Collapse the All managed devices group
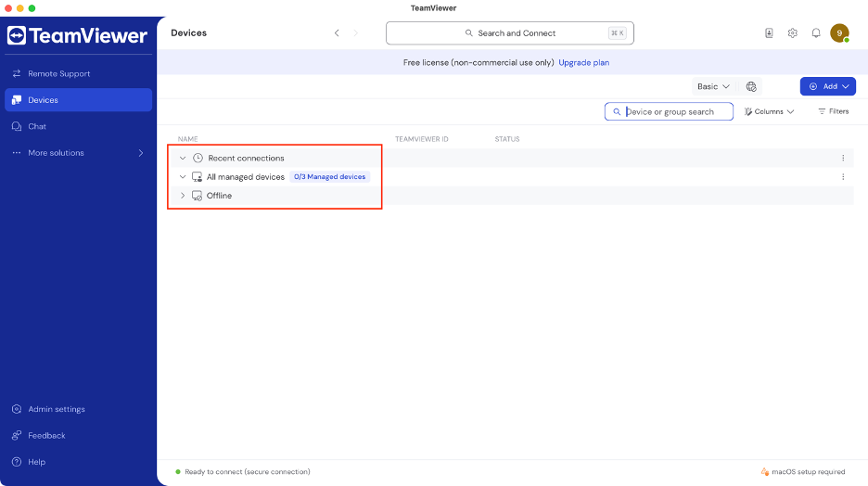The width and height of the screenshot is (868, 486). pyautogui.click(x=183, y=177)
